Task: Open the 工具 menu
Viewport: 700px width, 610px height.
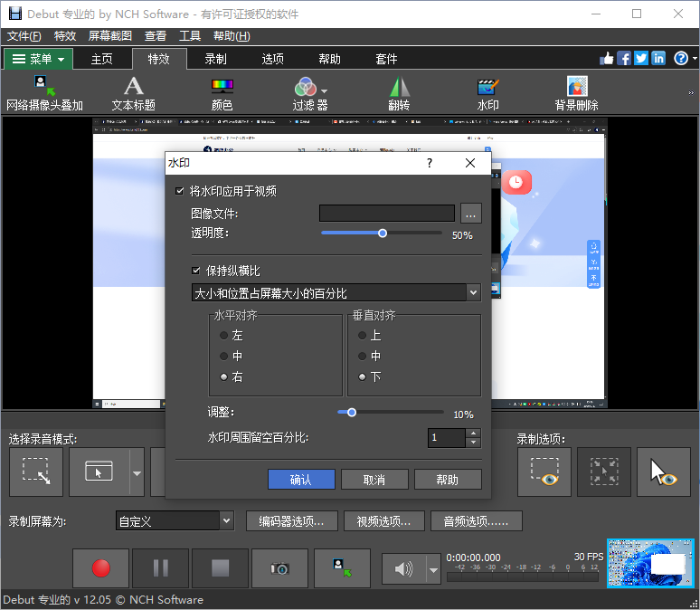Action: (x=190, y=36)
